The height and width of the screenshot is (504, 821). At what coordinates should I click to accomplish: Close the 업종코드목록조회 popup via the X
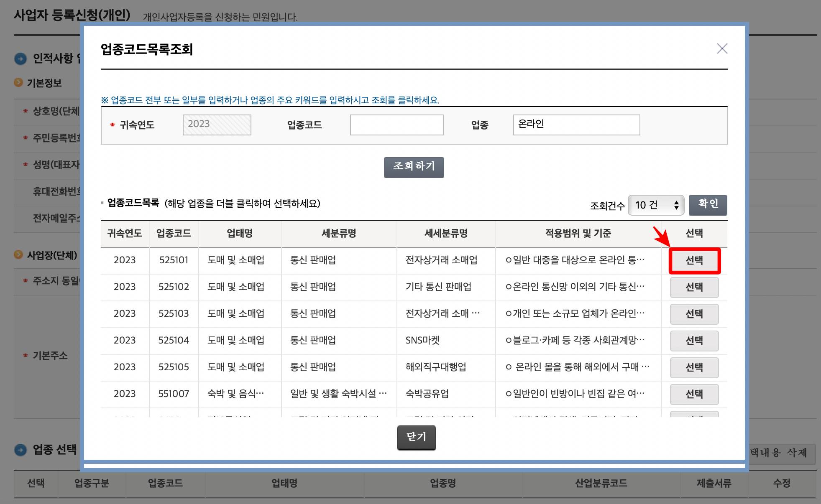pyautogui.click(x=722, y=49)
